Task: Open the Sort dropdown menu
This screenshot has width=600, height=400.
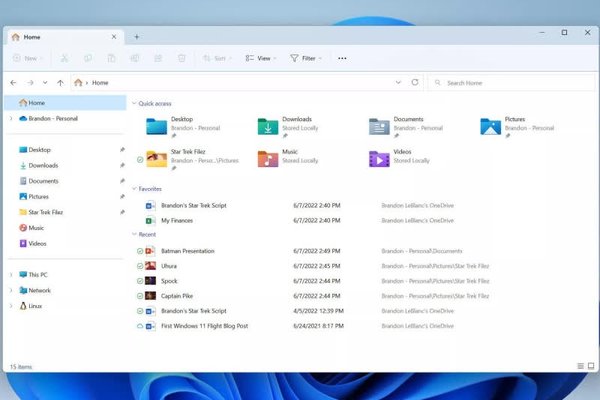Action: 217,58
